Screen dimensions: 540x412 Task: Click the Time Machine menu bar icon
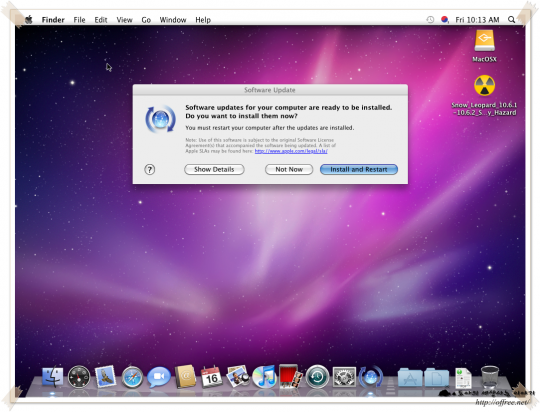[x=430, y=20]
